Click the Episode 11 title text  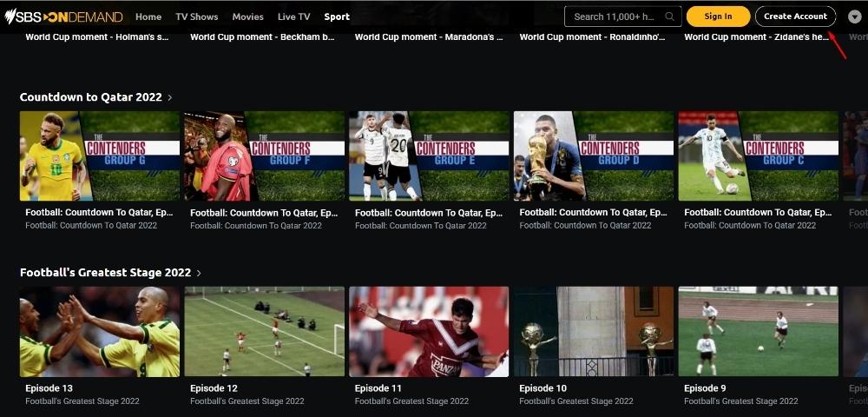pyautogui.click(x=378, y=388)
